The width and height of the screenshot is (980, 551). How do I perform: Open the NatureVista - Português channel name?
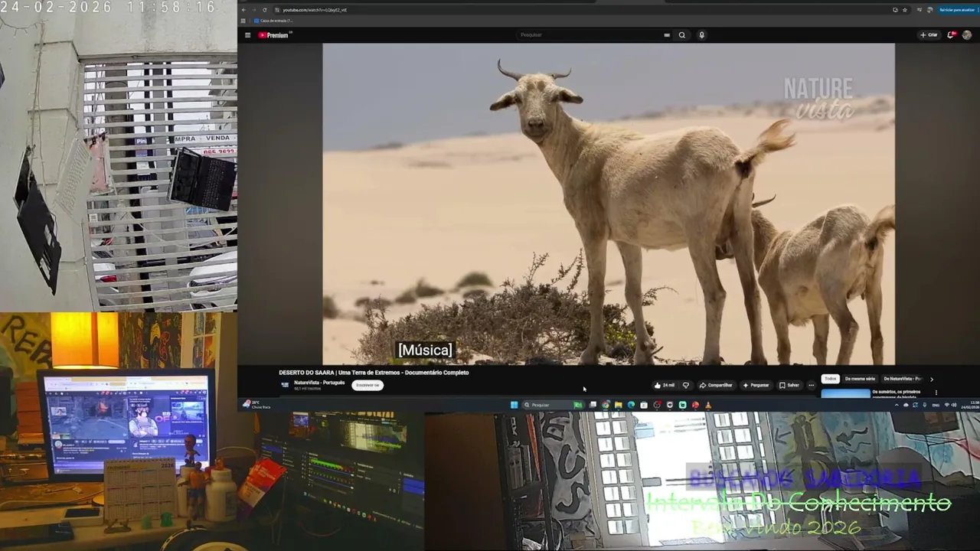coord(319,383)
